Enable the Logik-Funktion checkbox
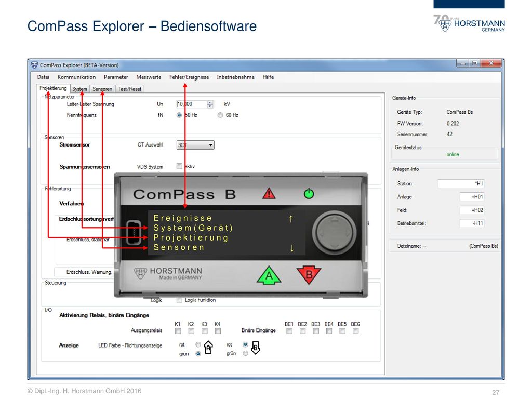Viewport: 532px width, 399px height. pos(179,300)
